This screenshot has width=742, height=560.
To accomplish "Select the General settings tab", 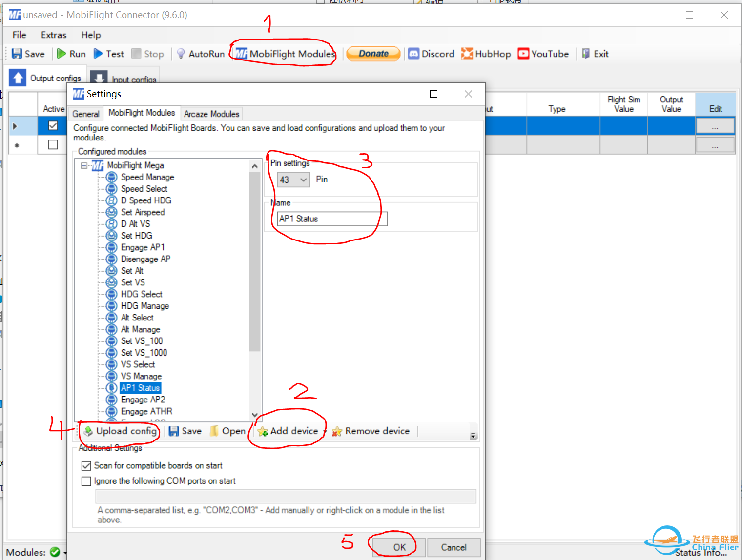I will tap(86, 114).
